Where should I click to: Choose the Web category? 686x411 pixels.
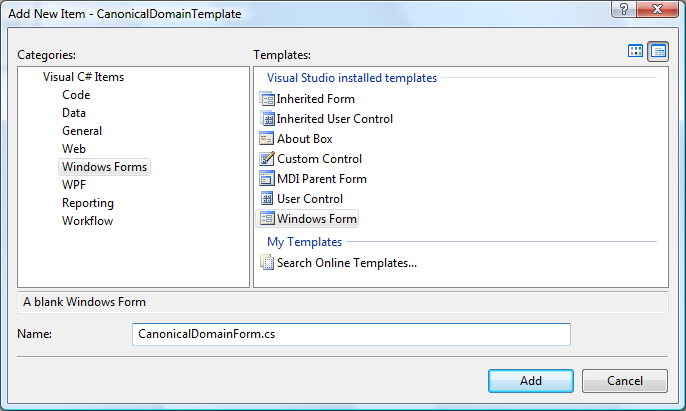(x=74, y=149)
